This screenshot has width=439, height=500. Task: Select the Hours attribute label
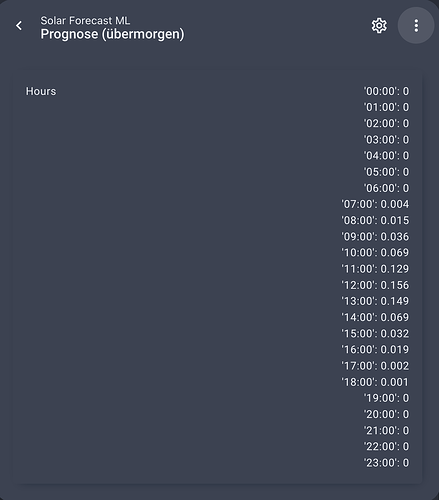click(x=41, y=91)
